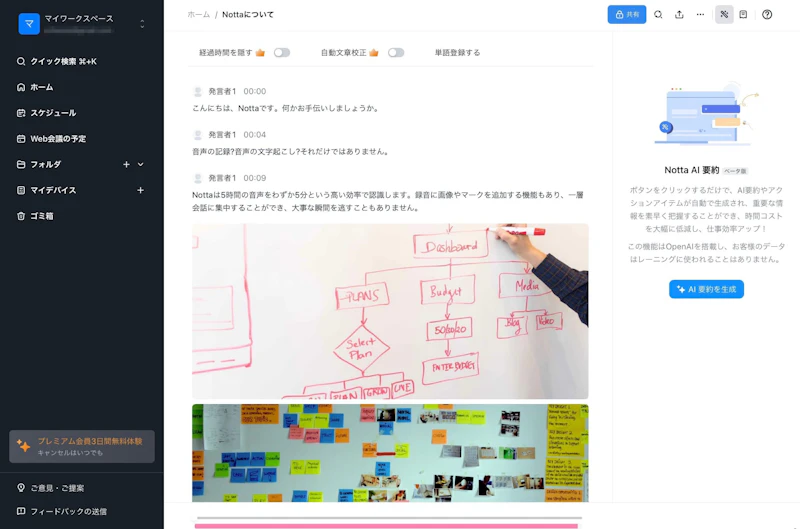800x529 pixels.
Task: Click the transcript line 音声の記録?音声の文字起こし
Action: point(291,152)
